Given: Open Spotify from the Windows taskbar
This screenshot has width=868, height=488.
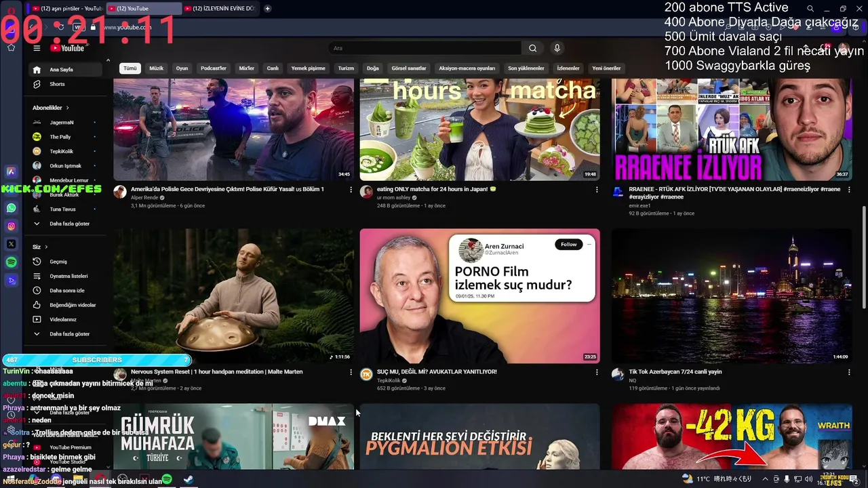Looking at the screenshot, I should pos(167,479).
